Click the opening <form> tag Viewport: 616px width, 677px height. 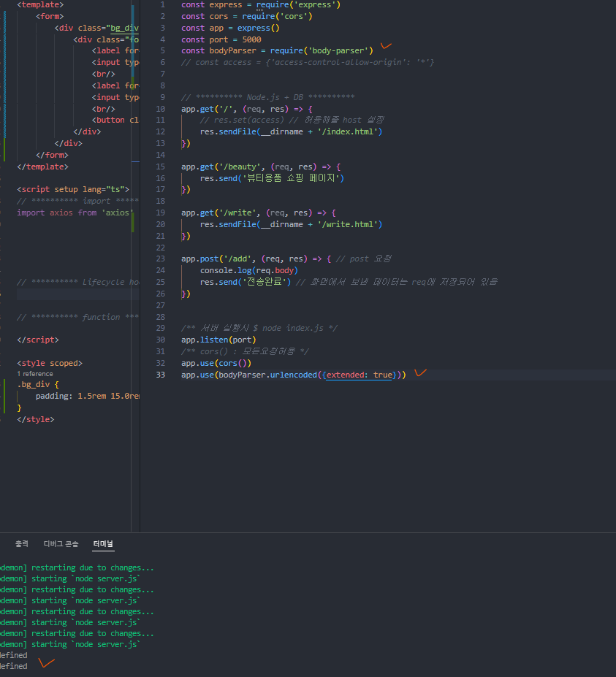click(50, 16)
